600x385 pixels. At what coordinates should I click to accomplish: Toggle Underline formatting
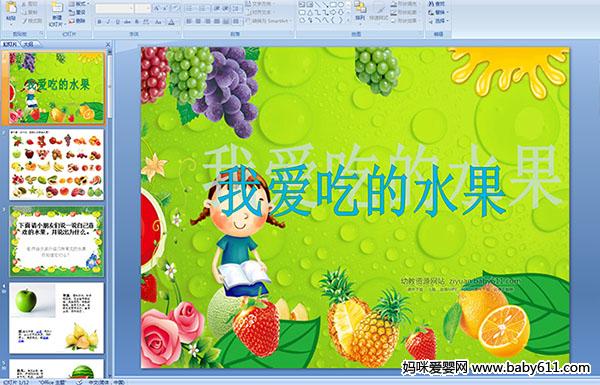point(117,22)
